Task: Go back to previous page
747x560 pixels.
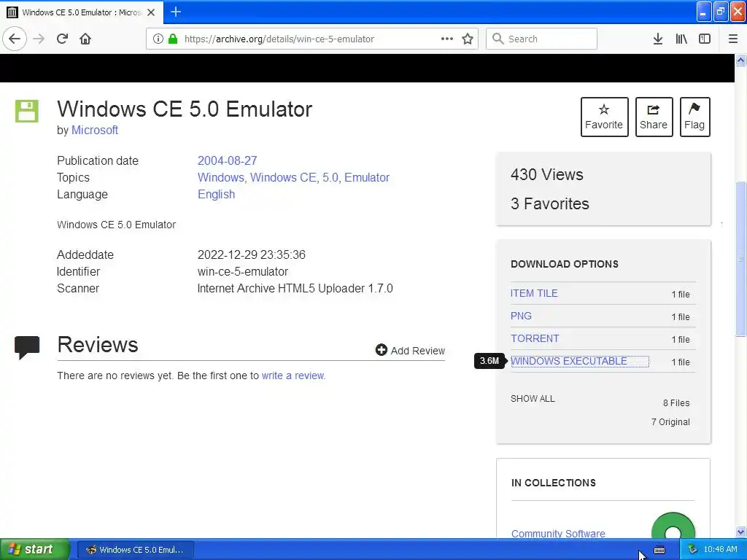Action: tap(15, 39)
